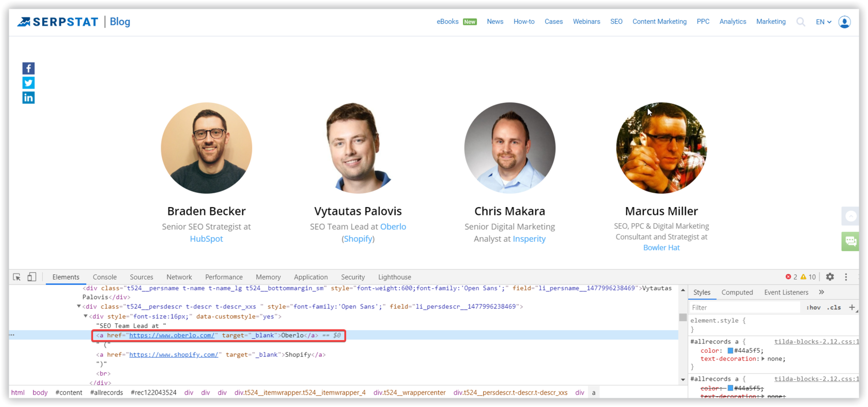Open How-to in site navigation
Screen dimensions: 868x407
524,22
